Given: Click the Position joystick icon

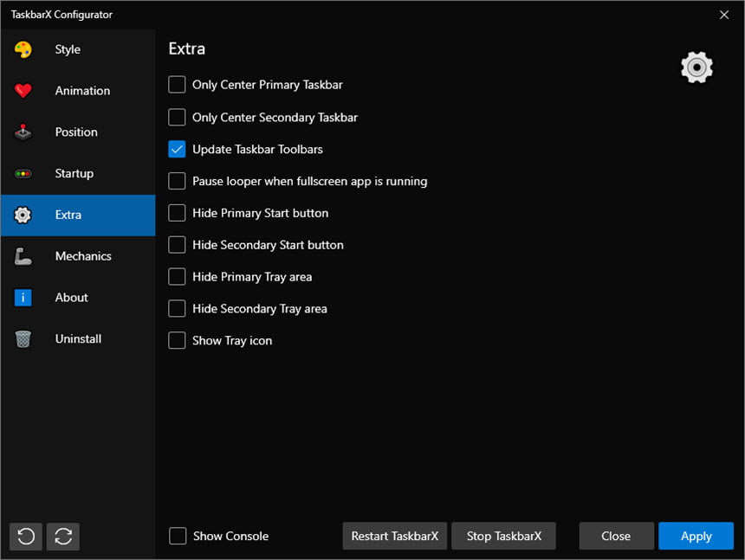Looking at the screenshot, I should (23, 132).
